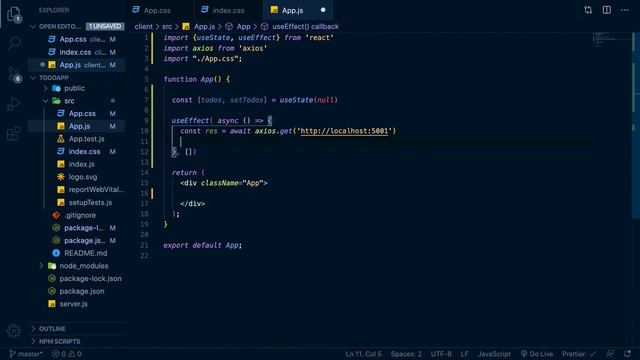This screenshot has height=360, width=640.
Task: Open .gitignore file
Action: point(76,215)
